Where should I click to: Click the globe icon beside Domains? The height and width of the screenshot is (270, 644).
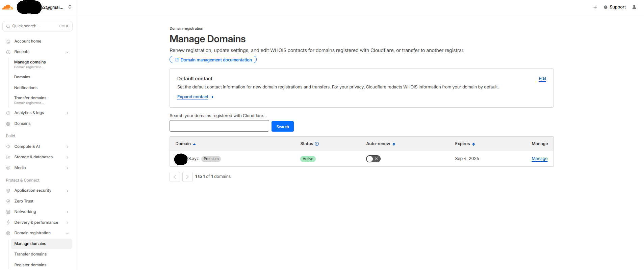[8, 124]
